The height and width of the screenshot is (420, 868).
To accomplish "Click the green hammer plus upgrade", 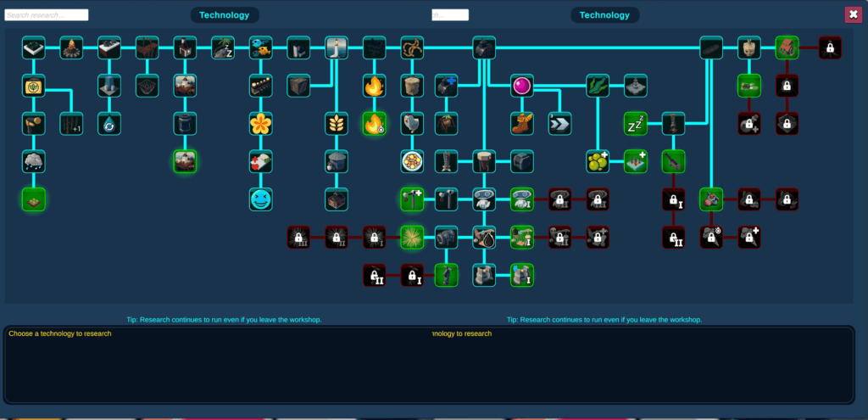I will (412, 199).
